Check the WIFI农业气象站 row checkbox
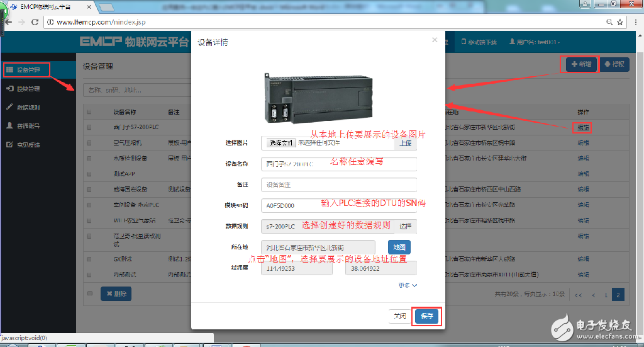Image resolution: width=644 pixels, height=347 pixels. point(89,221)
